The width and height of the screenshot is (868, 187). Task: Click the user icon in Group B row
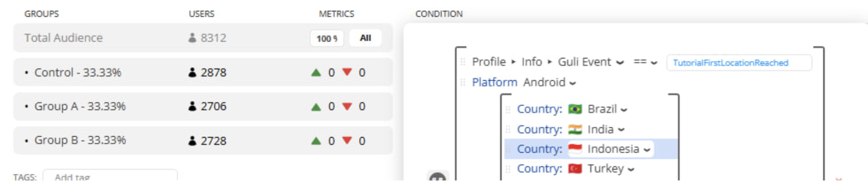[192, 141]
